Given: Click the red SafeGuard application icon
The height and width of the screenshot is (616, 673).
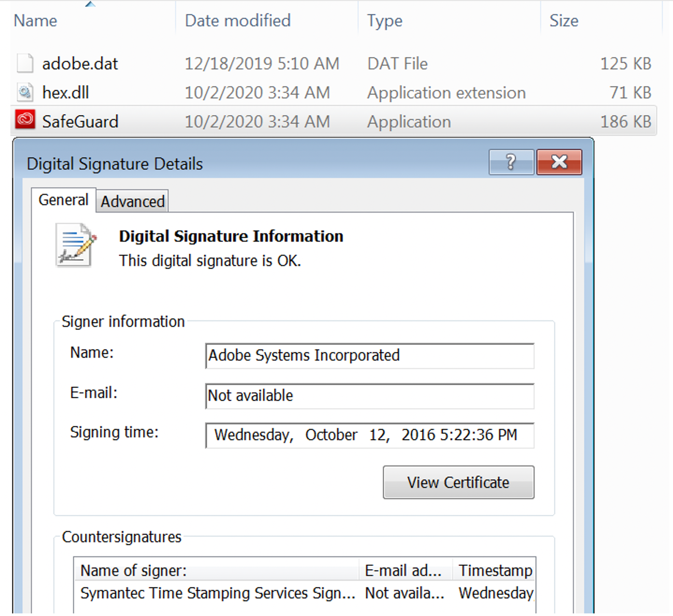Looking at the screenshot, I should click(x=25, y=120).
